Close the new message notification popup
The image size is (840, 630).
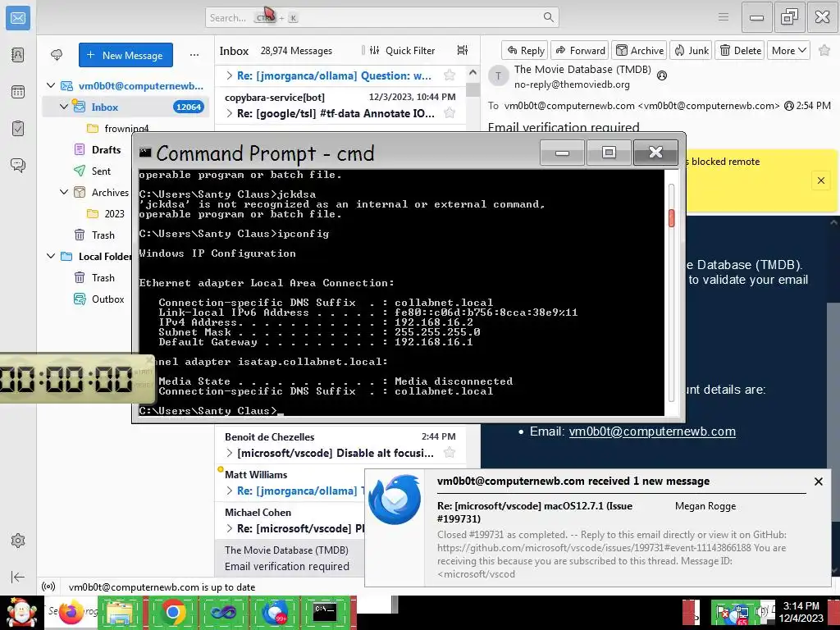[x=818, y=482]
